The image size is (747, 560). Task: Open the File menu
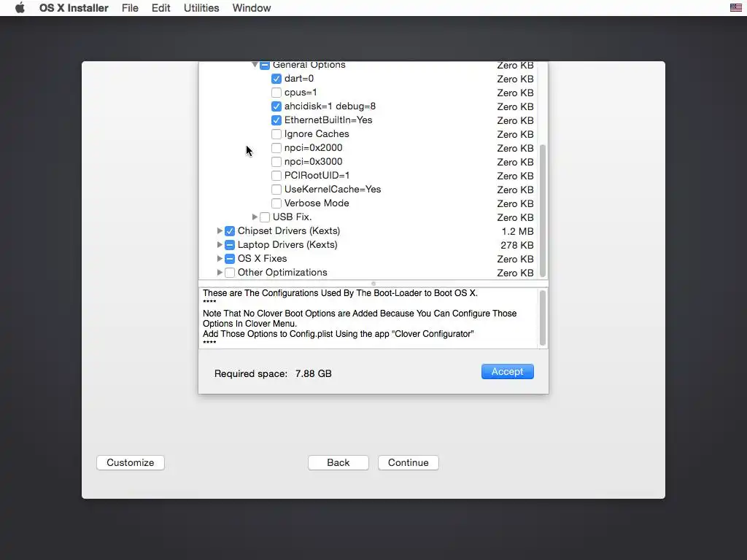(130, 8)
